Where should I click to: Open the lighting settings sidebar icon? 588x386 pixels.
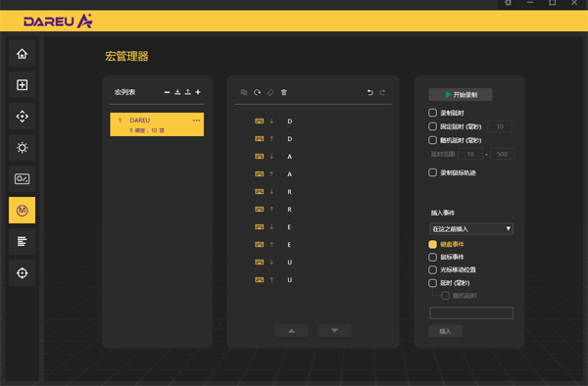tap(23, 148)
